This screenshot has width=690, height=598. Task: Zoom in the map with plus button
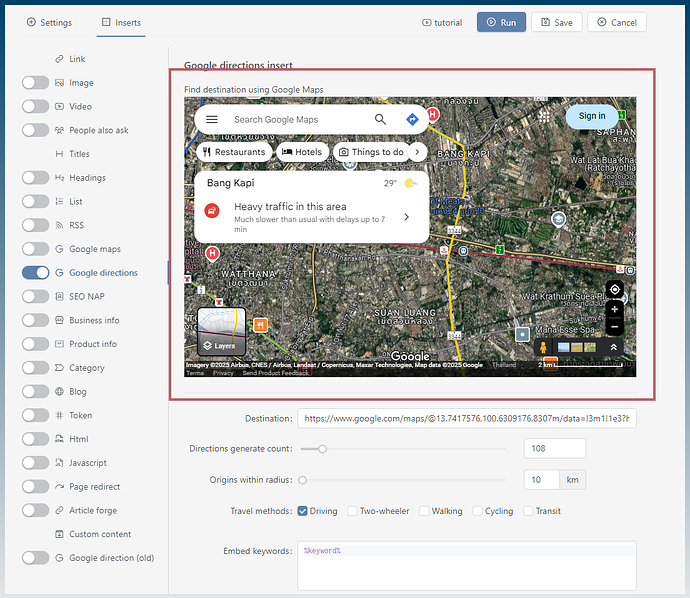(615, 309)
